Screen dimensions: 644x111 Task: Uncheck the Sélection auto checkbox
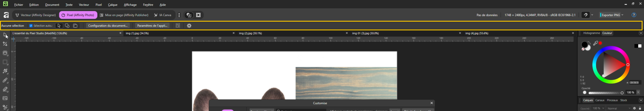31,26
